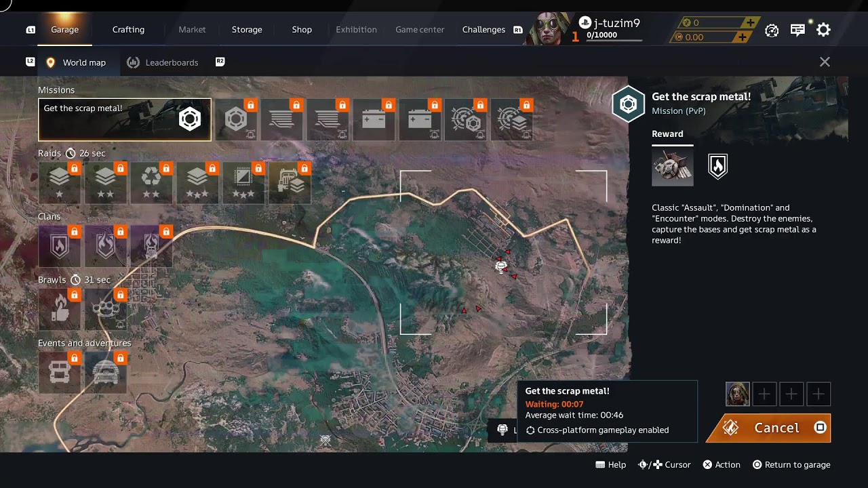Open the Garage tab
868x488 pixels.
click(64, 30)
